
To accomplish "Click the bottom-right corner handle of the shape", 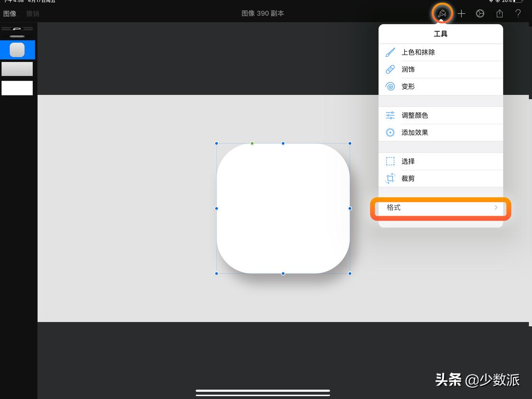I will click(x=350, y=274).
